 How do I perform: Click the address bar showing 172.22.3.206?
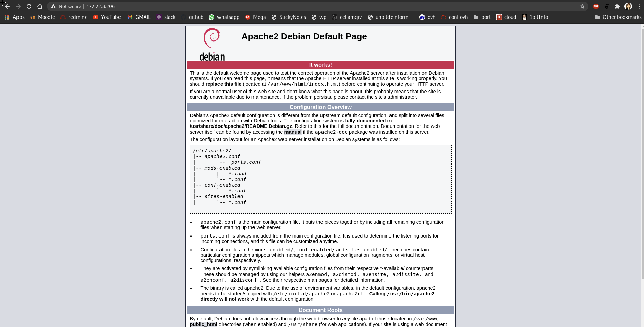pyautogui.click(x=100, y=6)
